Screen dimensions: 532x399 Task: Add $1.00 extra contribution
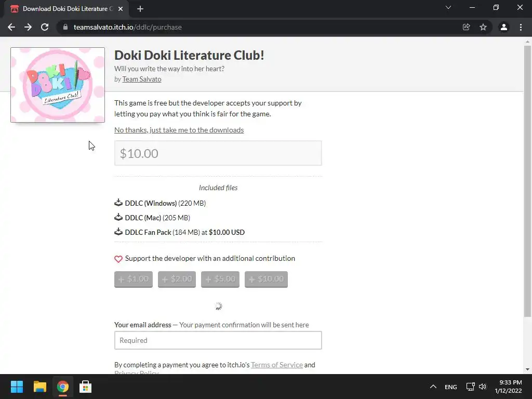pyautogui.click(x=134, y=279)
